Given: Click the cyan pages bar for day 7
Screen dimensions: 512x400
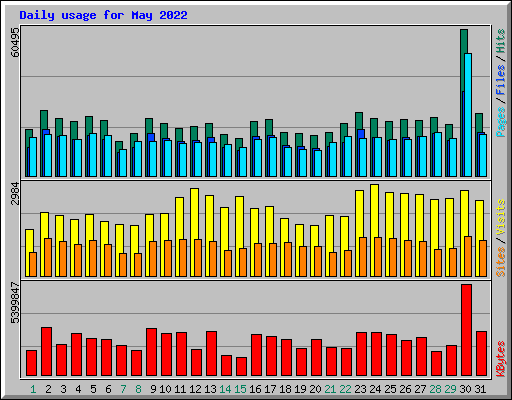Looking at the screenshot, I should point(123,163).
